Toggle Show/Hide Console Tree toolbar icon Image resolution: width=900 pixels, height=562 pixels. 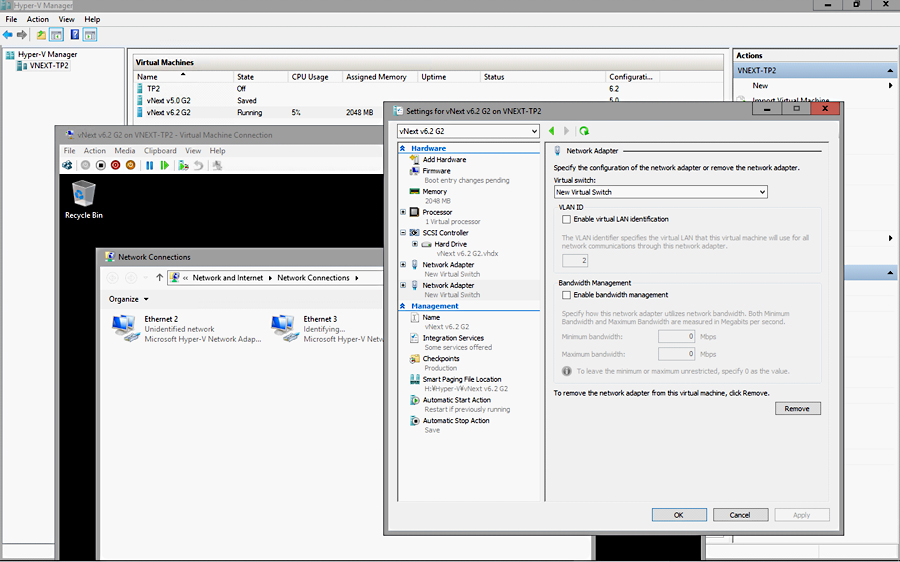click(x=56, y=35)
